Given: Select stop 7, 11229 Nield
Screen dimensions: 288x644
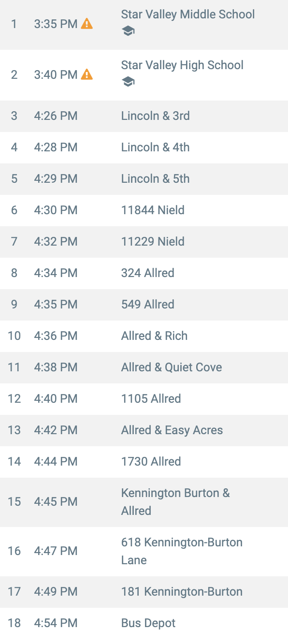Looking at the screenshot, I should [x=144, y=242].
